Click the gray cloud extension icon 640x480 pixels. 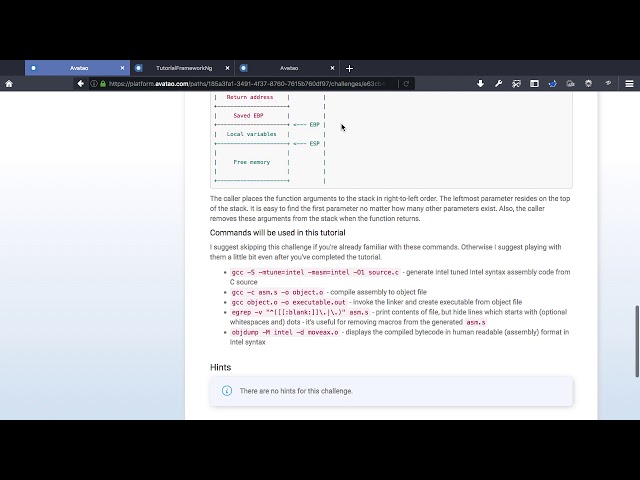pyautogui.click(x=570, y=84)
